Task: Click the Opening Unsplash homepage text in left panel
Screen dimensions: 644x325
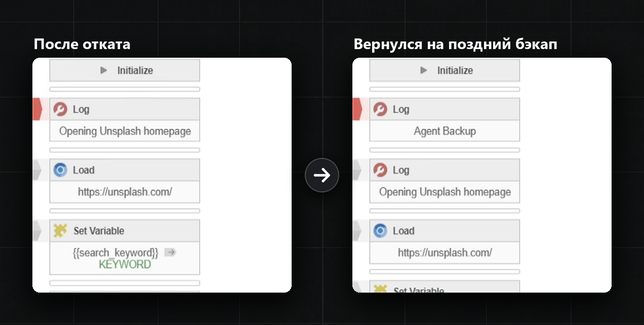Action: point(125,131)
